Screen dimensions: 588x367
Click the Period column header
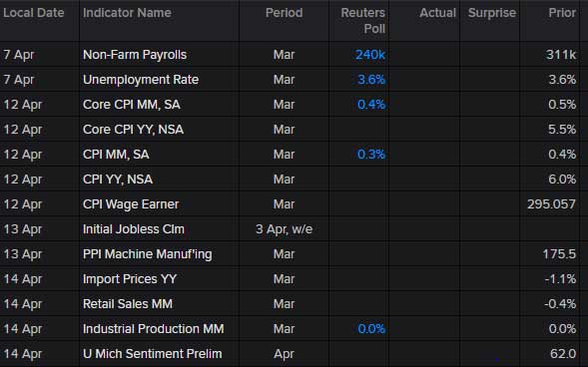pyautogui.click(x=284, y=13)
